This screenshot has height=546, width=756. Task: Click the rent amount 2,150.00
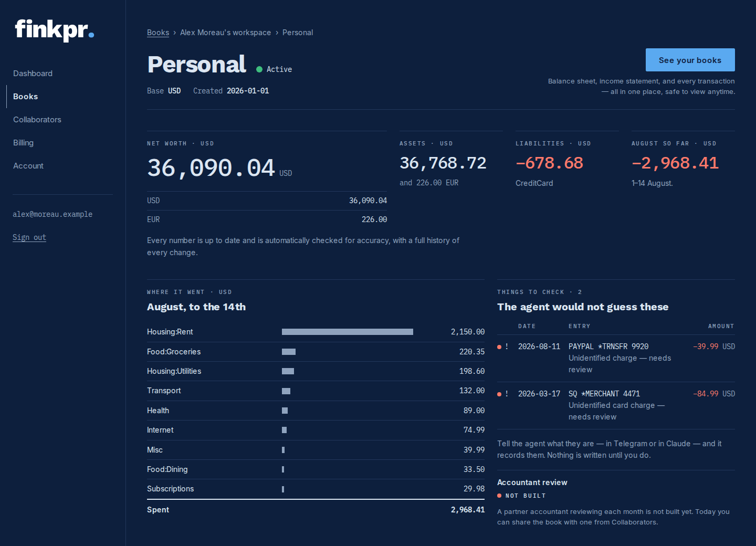(x=468, y=332)
